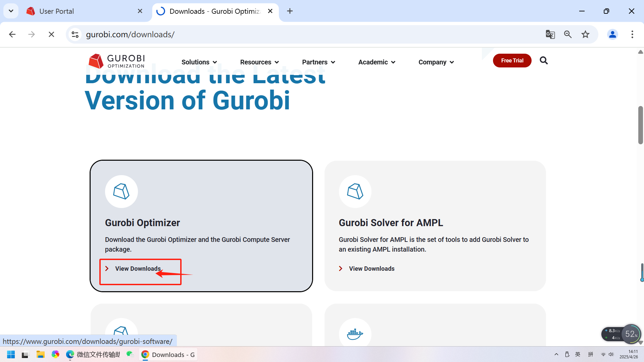Image resolution: width=644 pixels, height=362 pixels.
Task: Bookmark this page with the star icon
Action: click(x=586, y=34)
